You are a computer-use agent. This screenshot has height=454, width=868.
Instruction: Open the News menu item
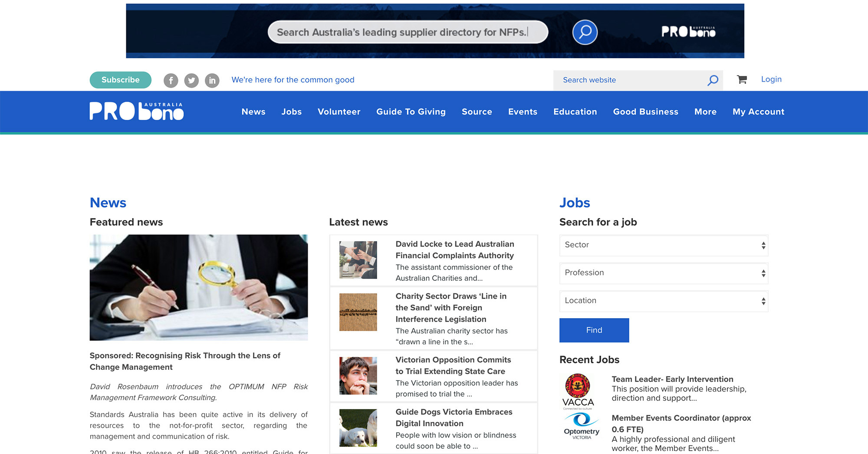coord(253,112)
